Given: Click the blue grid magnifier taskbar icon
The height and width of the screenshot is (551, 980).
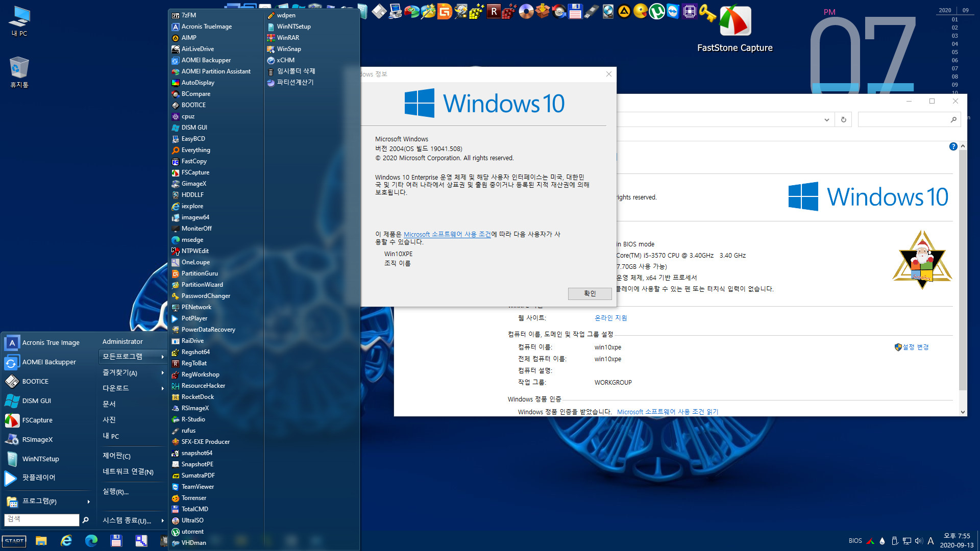Looking at the screenshot, I should [141, 541].
